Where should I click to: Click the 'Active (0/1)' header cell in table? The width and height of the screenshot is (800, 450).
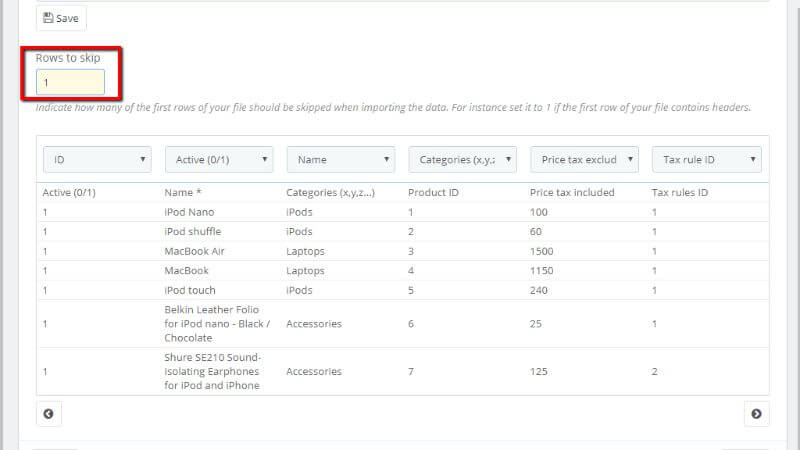pyautogui.click(x=69, y=192)
